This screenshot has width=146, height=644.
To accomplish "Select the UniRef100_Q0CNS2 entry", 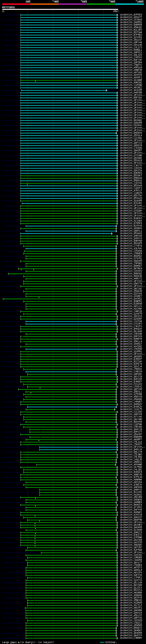I will pyautogui.click(x=131, y=299).
